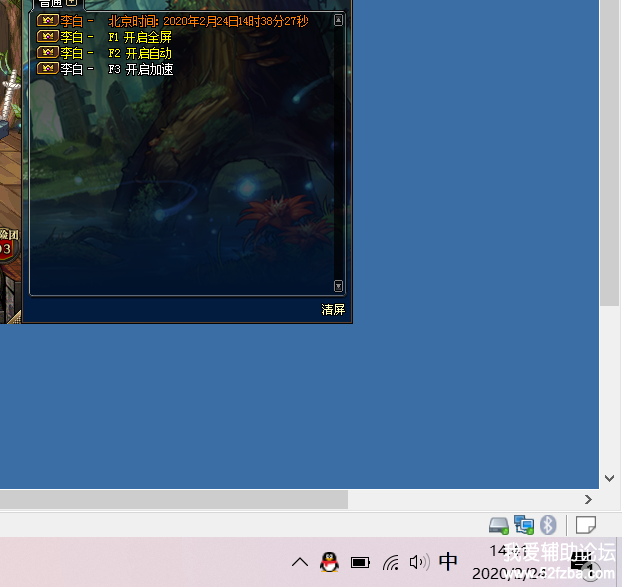Click the horizontal scrollbar thumb
The image size is (622, 587).
point(174,499)
